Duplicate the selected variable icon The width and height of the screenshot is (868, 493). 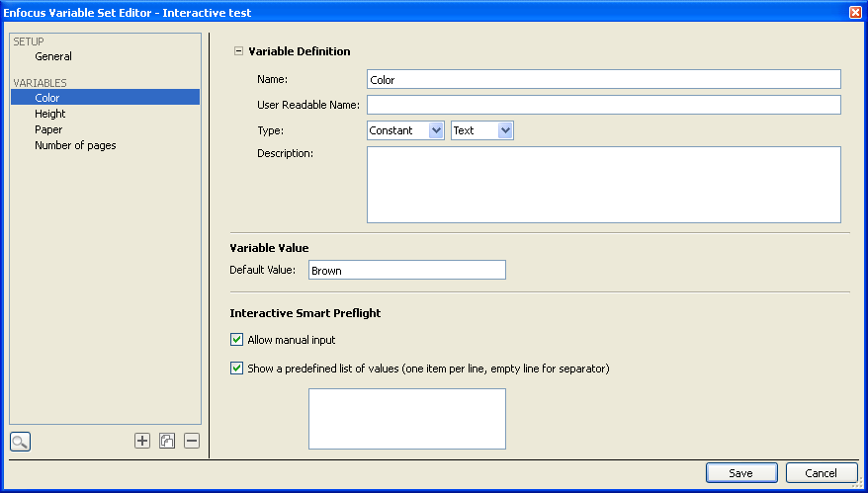click(x=167, y=441)
